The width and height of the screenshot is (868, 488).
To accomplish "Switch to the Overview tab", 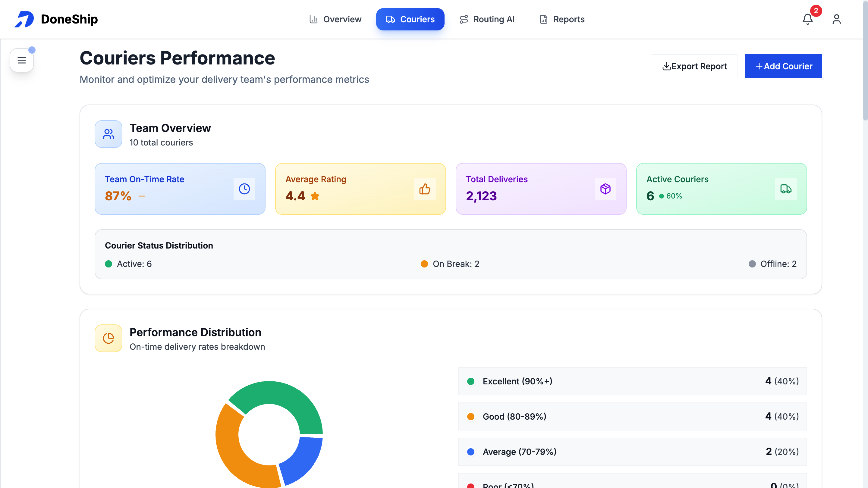I will tap(335, 19).
